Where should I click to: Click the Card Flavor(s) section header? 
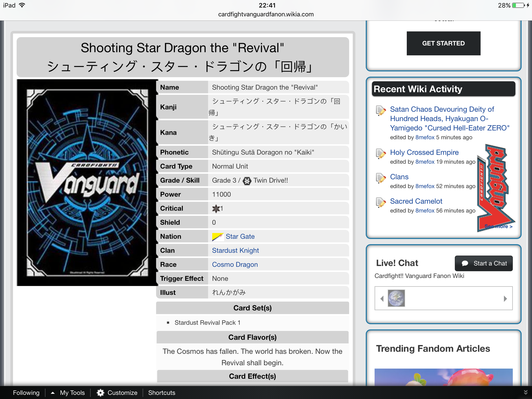[252, 337]
